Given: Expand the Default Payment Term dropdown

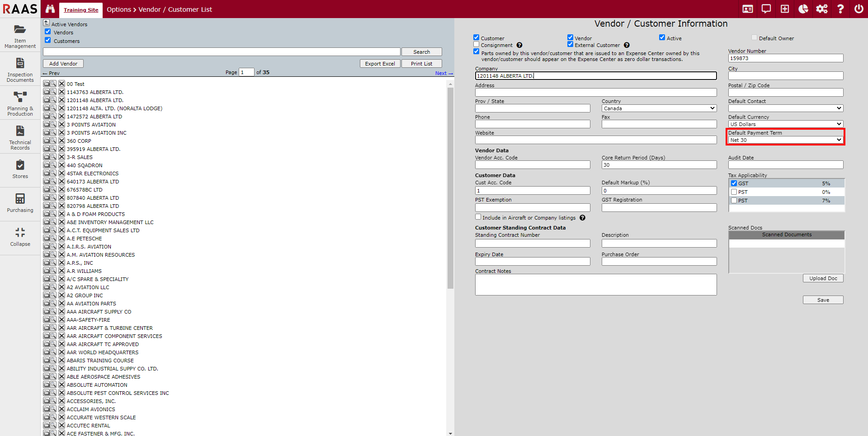Looking at the screenshot, I should pos(785,140).
